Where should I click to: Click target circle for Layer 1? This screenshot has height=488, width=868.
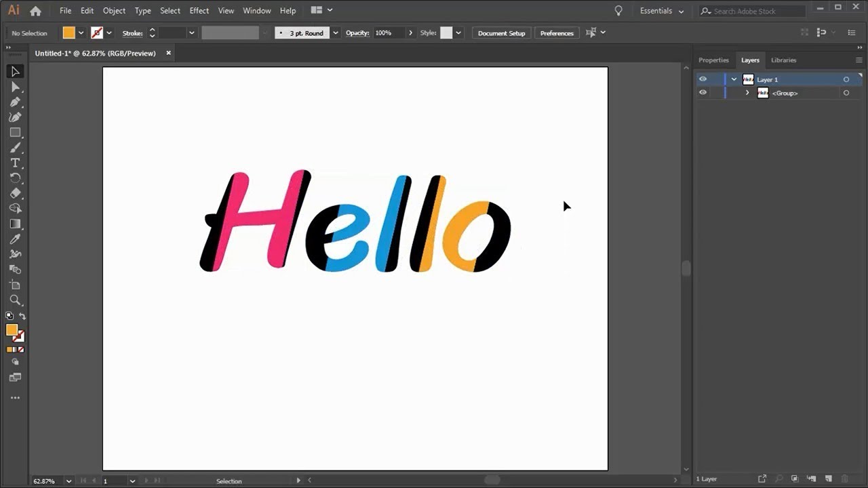tap(846, 79)
